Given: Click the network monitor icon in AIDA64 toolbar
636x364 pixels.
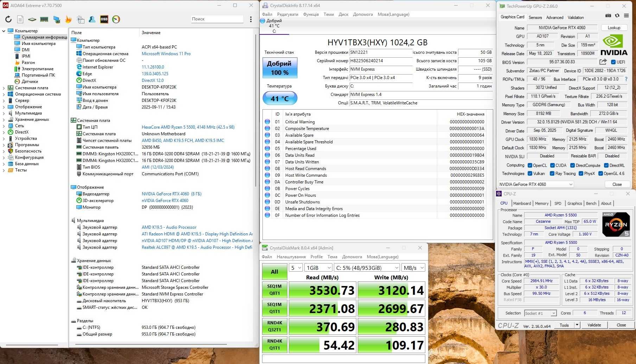Looking at the screenshot, I should point(56,19).
